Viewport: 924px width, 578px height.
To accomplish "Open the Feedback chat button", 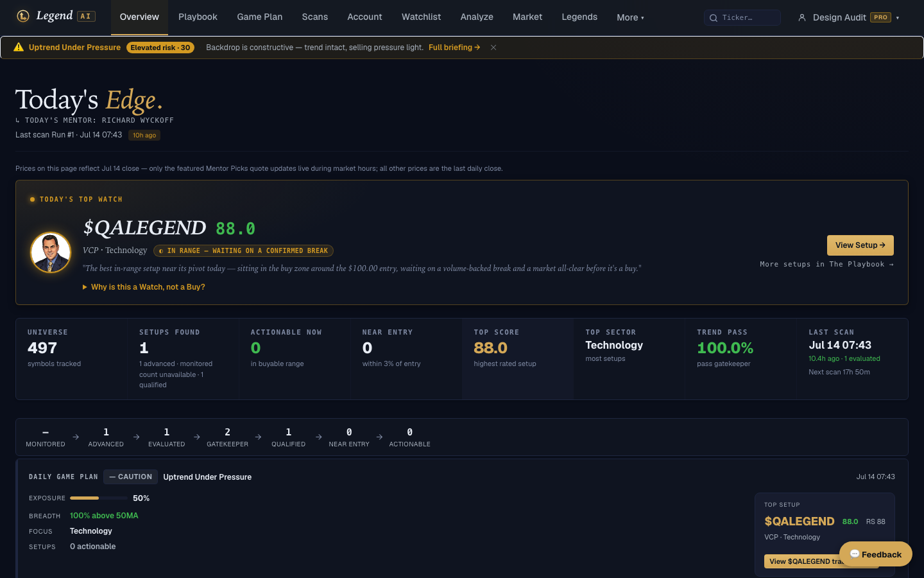I will coord(875,554).
